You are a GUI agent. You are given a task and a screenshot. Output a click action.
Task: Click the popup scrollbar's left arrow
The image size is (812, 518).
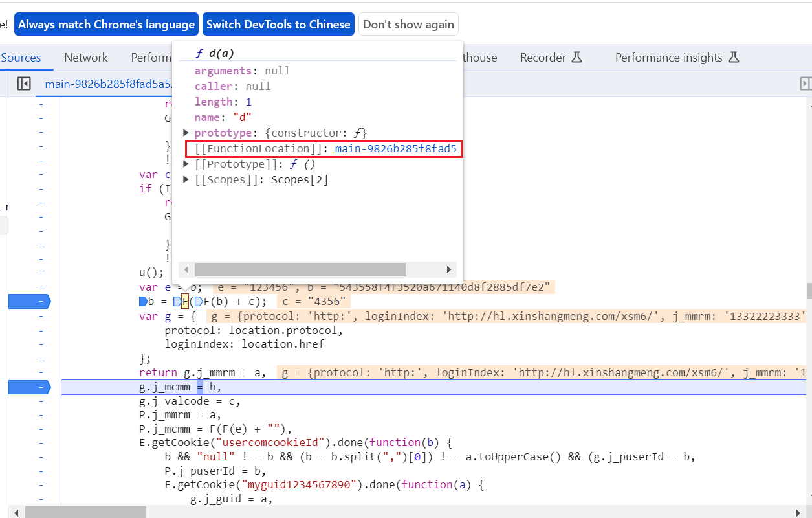185,269
